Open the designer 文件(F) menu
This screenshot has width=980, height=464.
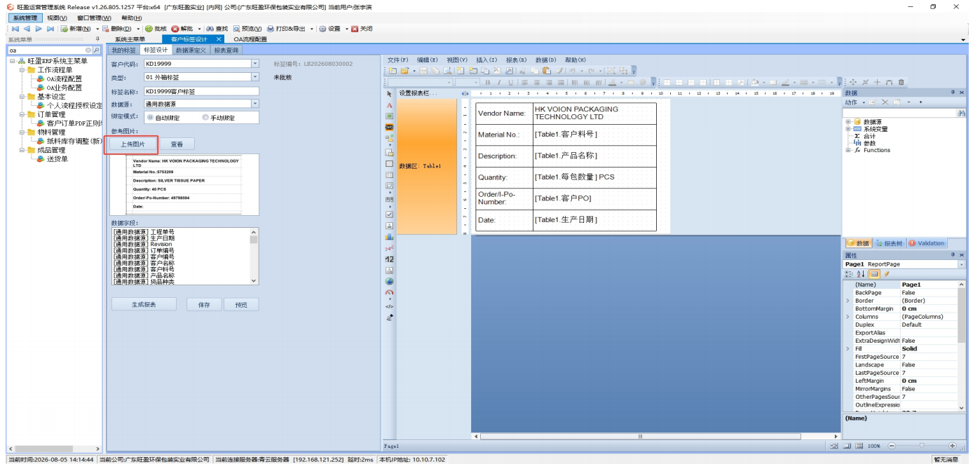pyautogui.click(x=397, y=60)
